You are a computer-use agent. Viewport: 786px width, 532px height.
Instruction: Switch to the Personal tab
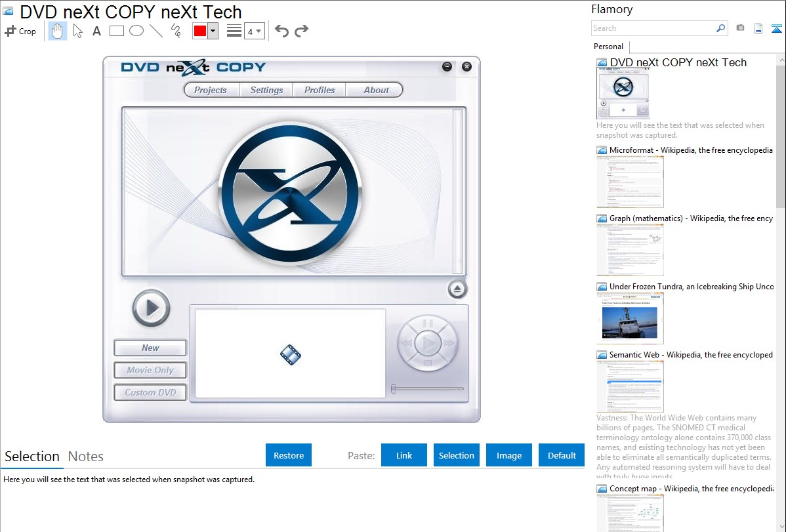[x=609, y=46]
